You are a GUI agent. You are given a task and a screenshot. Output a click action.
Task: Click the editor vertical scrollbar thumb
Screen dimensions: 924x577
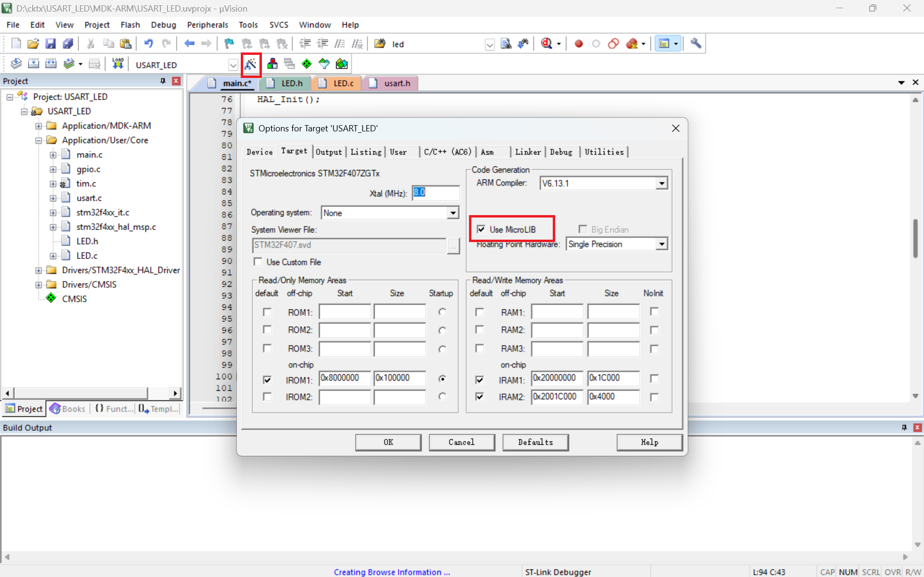[x=915, y=238]
